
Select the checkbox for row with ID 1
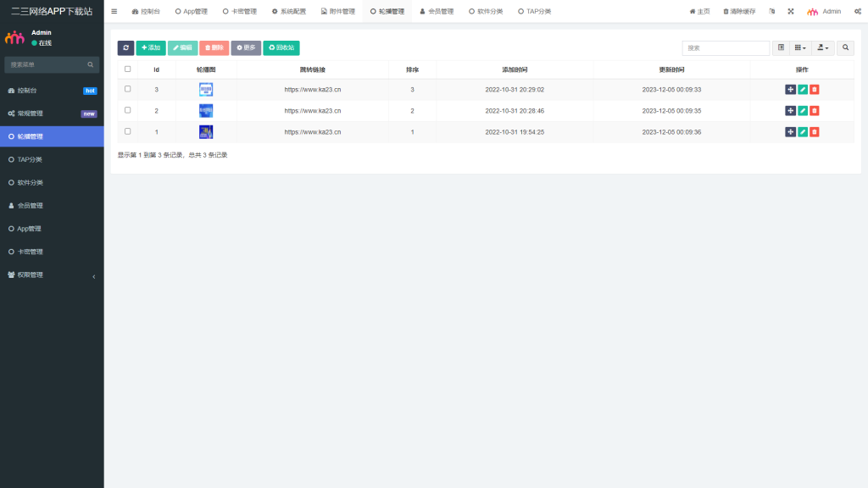click(128, 131)
